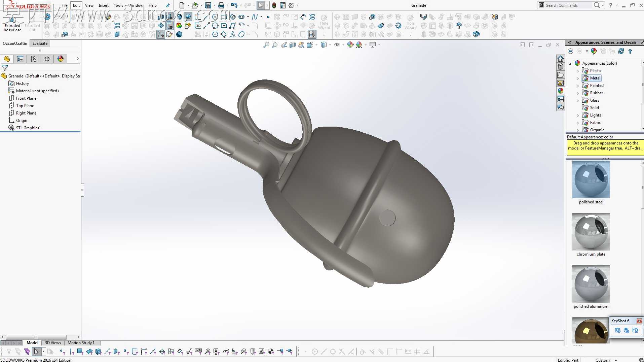Click the Save icon in toolbar
The height and width of the screenshot is (362, 644).
[x=208, y=5]
